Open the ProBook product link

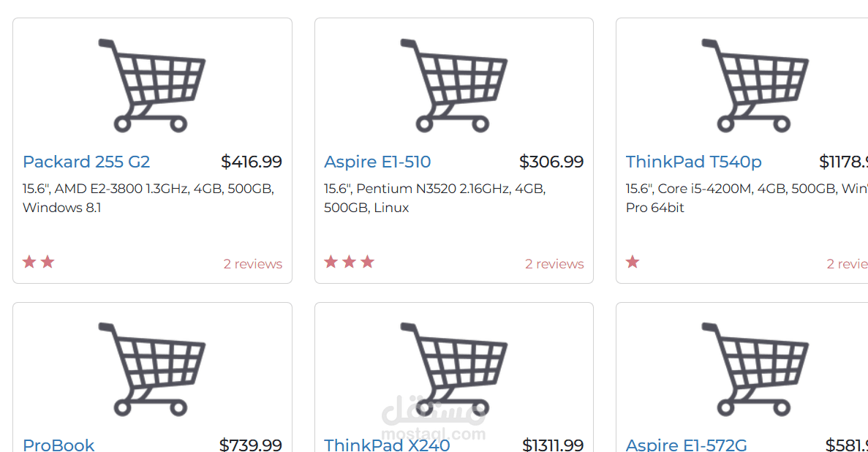[x=59, y=445]
